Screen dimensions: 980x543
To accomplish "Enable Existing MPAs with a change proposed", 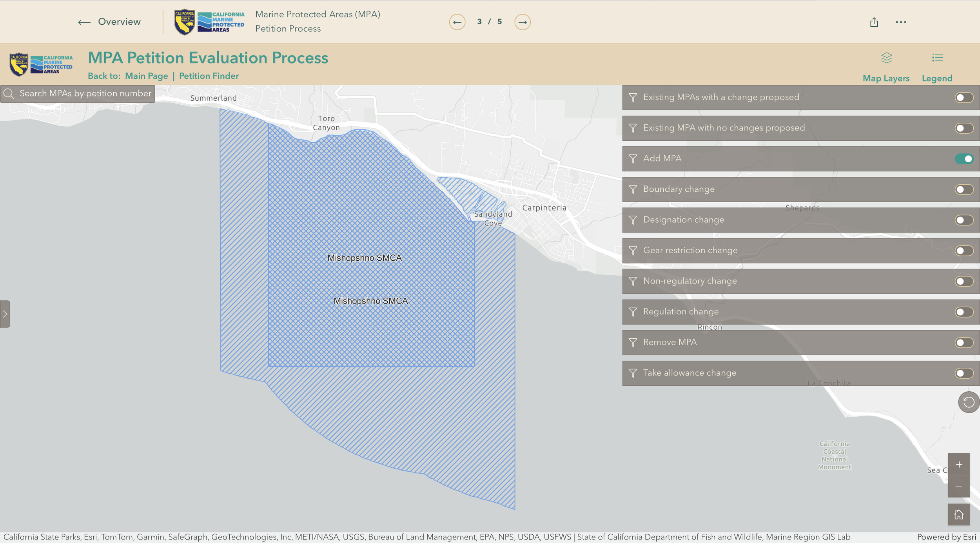I will (964, 98).
